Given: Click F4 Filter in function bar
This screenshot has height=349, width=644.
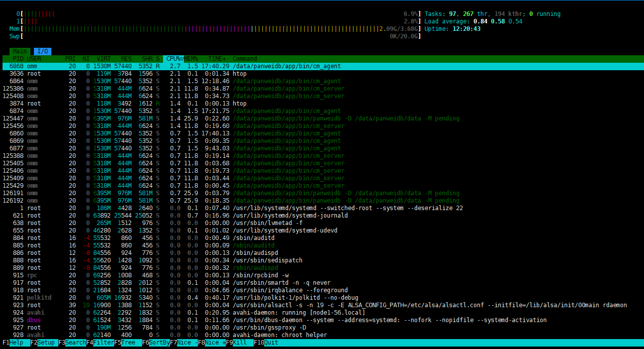Looking at the screenshot, I should [x=100, y=343].
